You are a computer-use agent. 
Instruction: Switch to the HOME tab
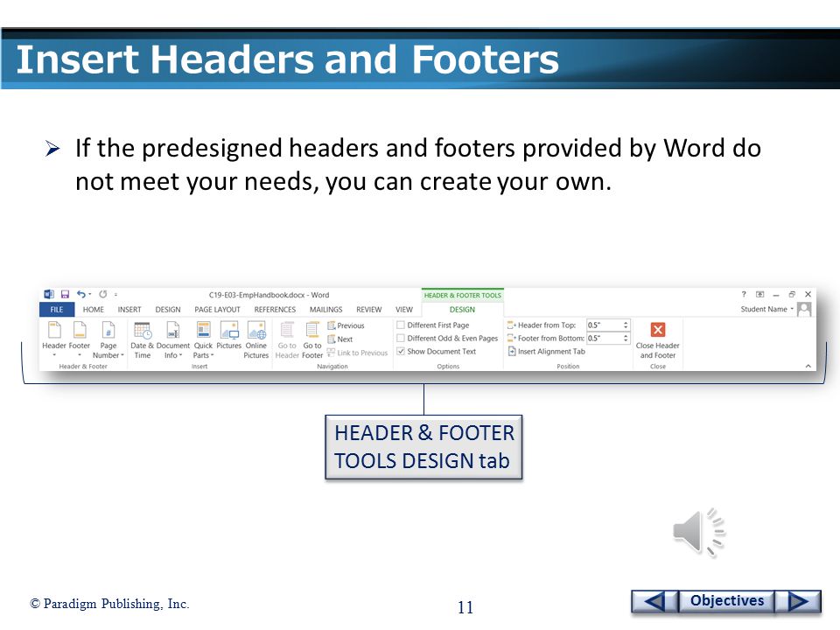pos(94,310)
